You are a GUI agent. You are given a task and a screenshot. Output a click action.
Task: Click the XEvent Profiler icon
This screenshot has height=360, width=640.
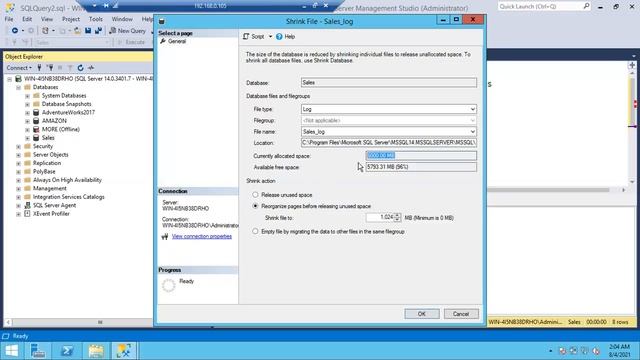tap(27, 213)
